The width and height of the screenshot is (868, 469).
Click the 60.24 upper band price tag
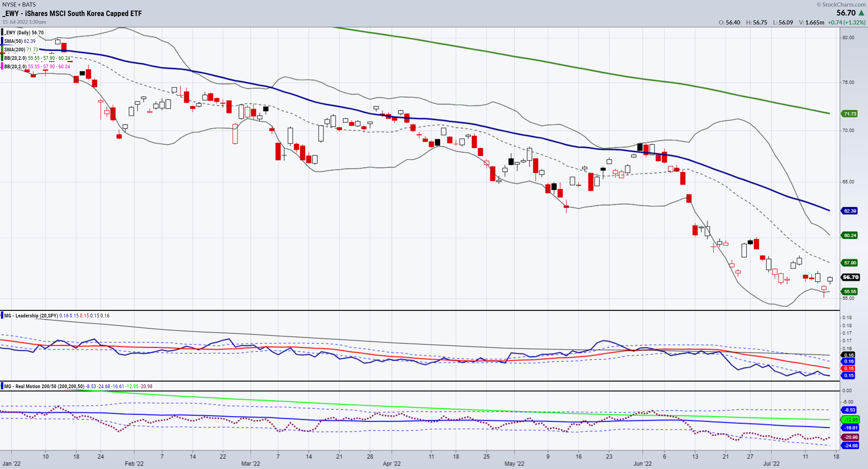coord(850,235)
